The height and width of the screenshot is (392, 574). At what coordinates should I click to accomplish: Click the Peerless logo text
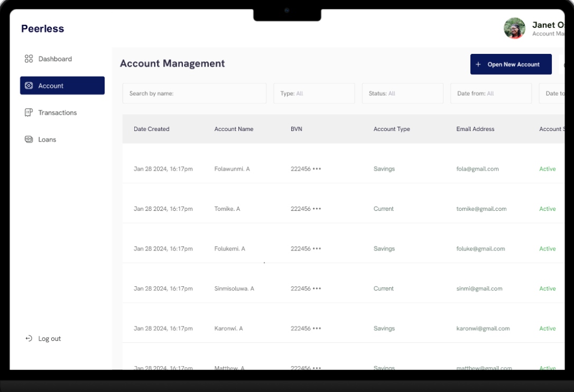[x=42, y=29]
